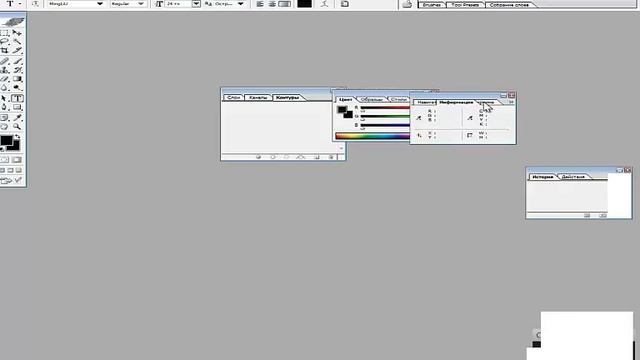Image resolution: width=640 pixels, height=360 pixels.
Task: Switch to the Образцы tab
Action: (x=372, y=100)
